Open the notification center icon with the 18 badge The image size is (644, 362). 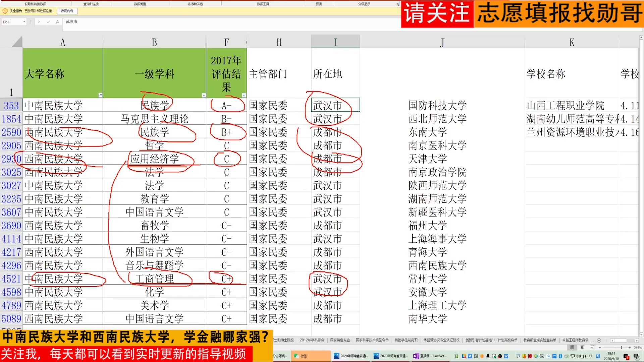[x=637, y=356]
